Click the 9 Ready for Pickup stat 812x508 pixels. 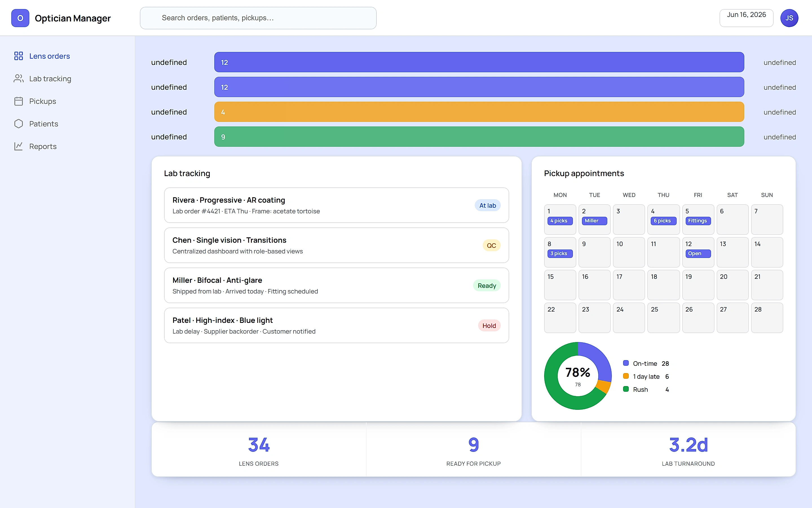click(x=473, y=450)
